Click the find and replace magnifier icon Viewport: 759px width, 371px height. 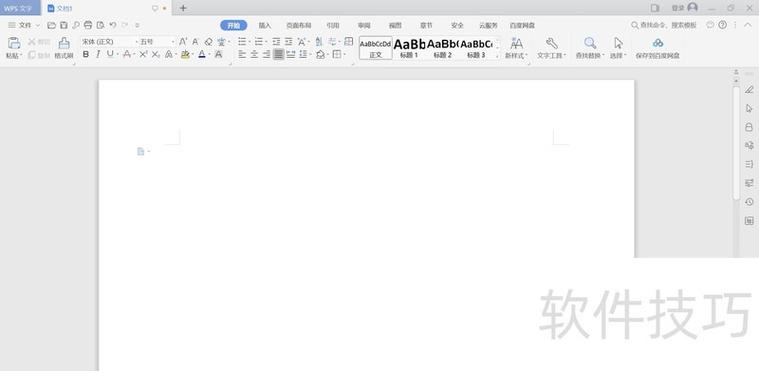click(590, 43)
